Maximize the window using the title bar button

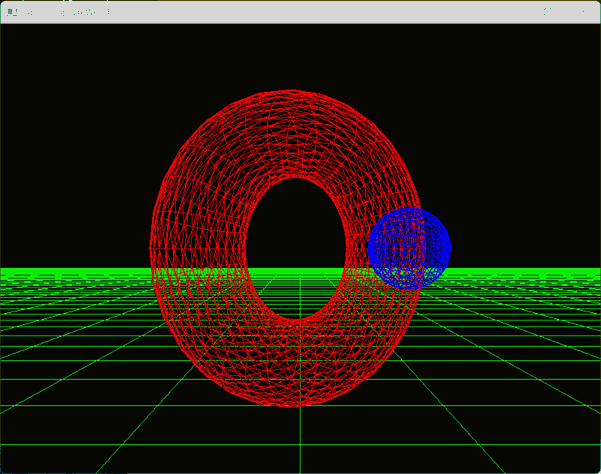pos(547,11)
